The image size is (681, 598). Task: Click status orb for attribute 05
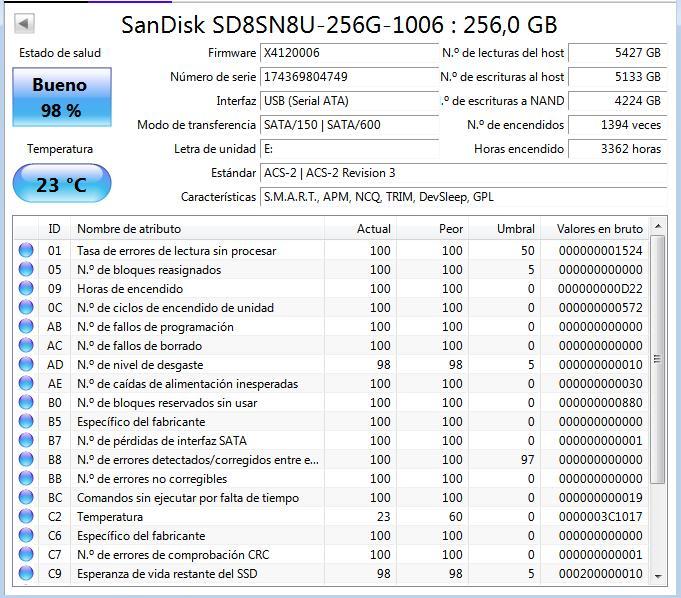(x=26, y=270)
